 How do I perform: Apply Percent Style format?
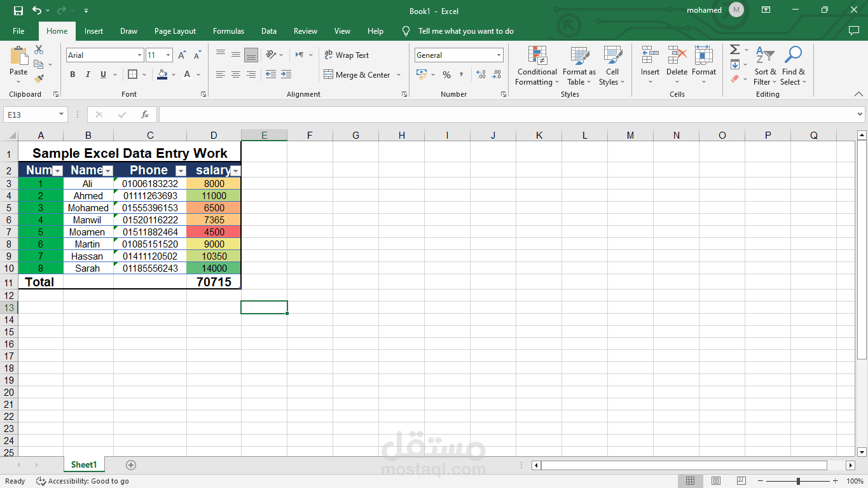[x=446, y=74]
